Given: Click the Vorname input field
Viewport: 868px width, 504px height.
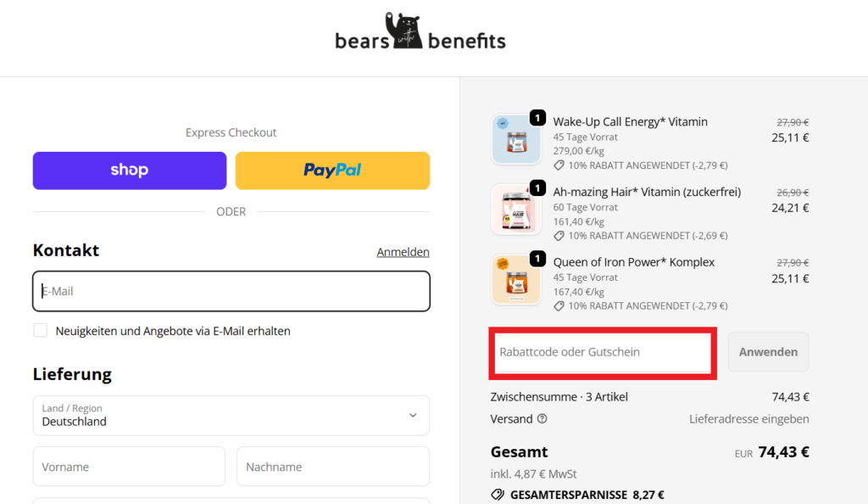Looking at the screenshot, I should pos(128,466).
